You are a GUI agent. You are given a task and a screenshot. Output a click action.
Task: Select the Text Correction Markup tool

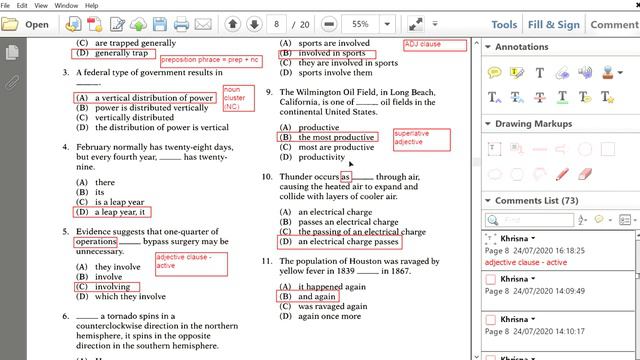[x=607, y=97]
